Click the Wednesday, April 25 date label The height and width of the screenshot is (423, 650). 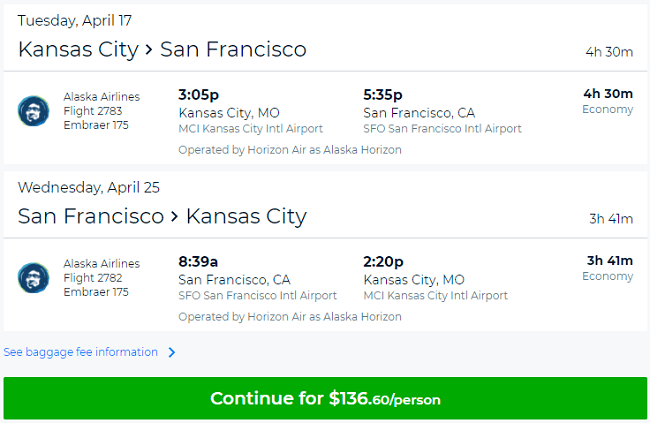click(x=89, y=187)
